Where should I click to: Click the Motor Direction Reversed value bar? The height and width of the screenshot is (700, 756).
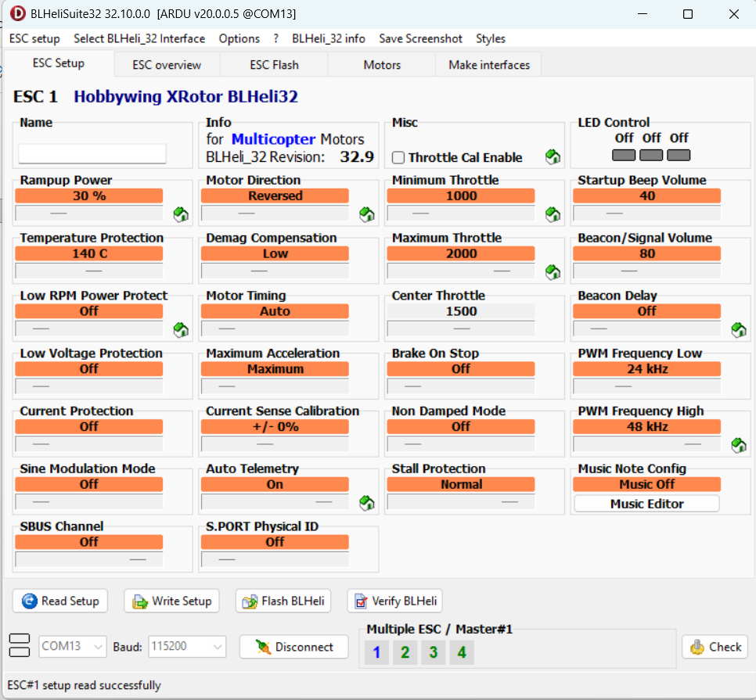(275, 196)
